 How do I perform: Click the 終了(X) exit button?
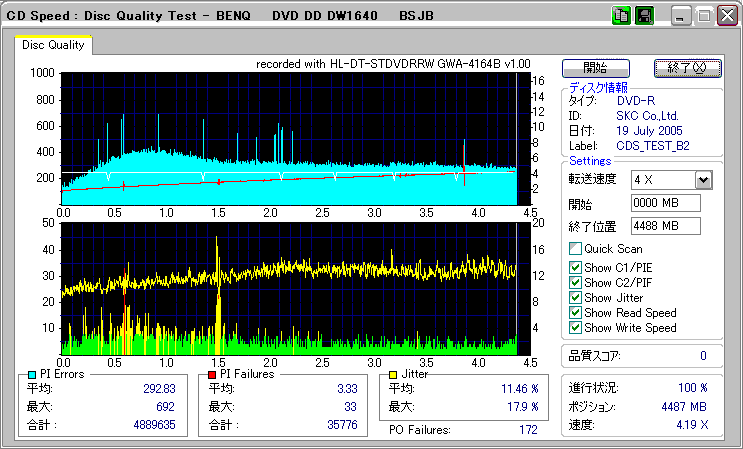[x=687, y=67]
